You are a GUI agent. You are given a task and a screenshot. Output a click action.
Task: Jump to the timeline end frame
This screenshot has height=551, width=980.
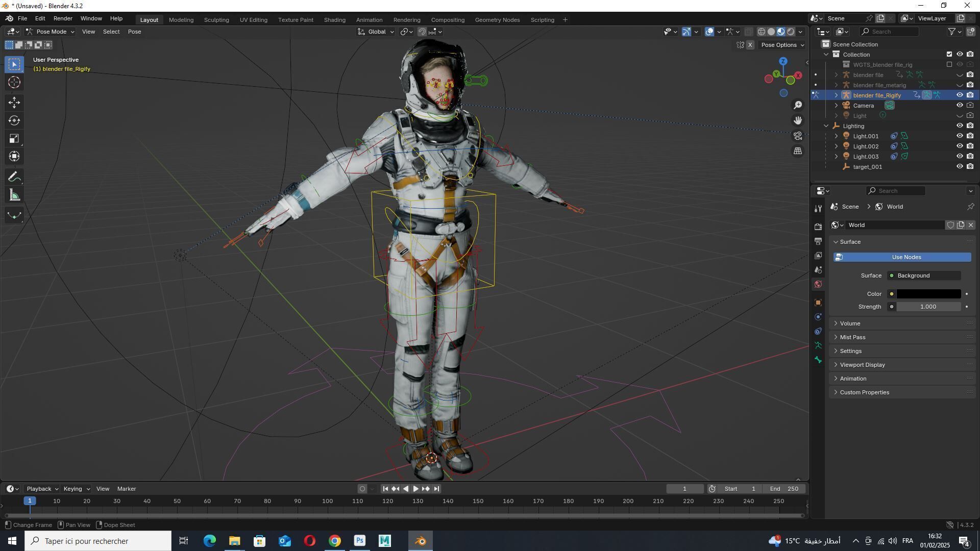436,489
